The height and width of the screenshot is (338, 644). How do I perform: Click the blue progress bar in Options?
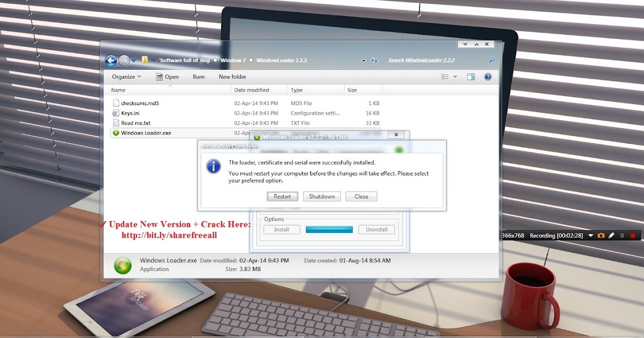click(x=329, y=230)
